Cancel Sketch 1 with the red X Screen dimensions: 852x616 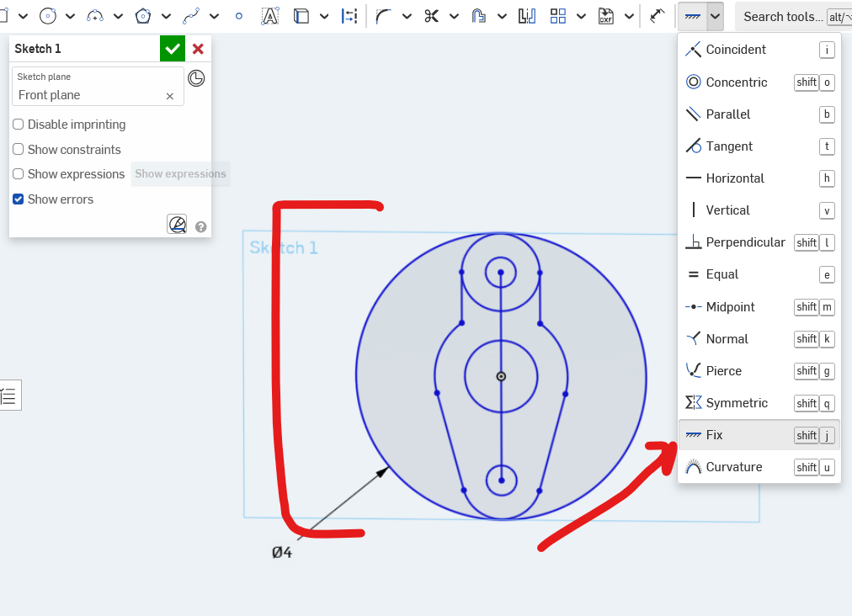coord(198,49)
